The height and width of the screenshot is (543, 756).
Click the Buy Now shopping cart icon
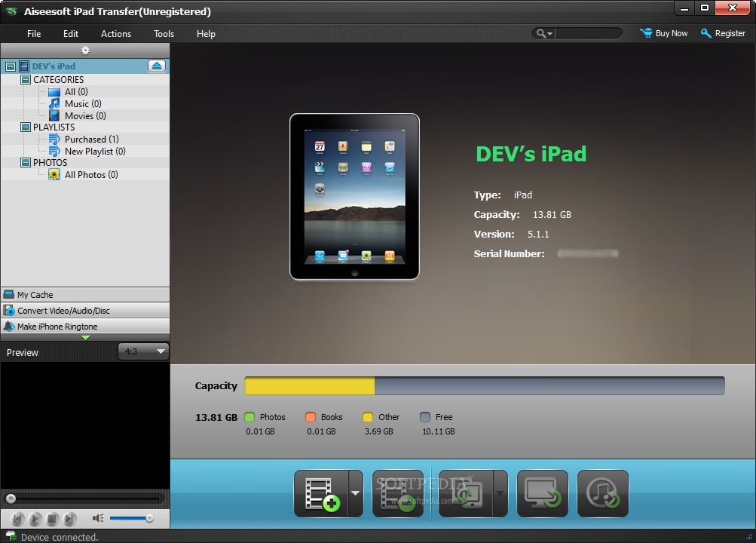[x=646, y=32]
